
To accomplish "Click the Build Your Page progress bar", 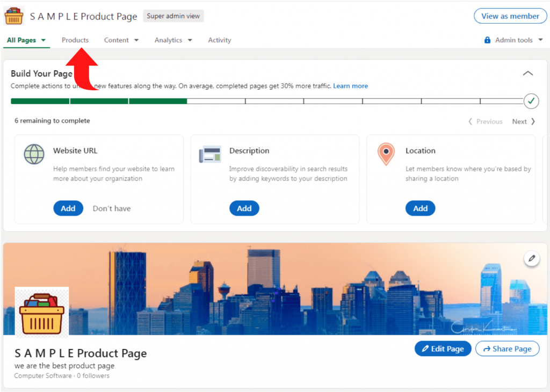I will [267, 101].
